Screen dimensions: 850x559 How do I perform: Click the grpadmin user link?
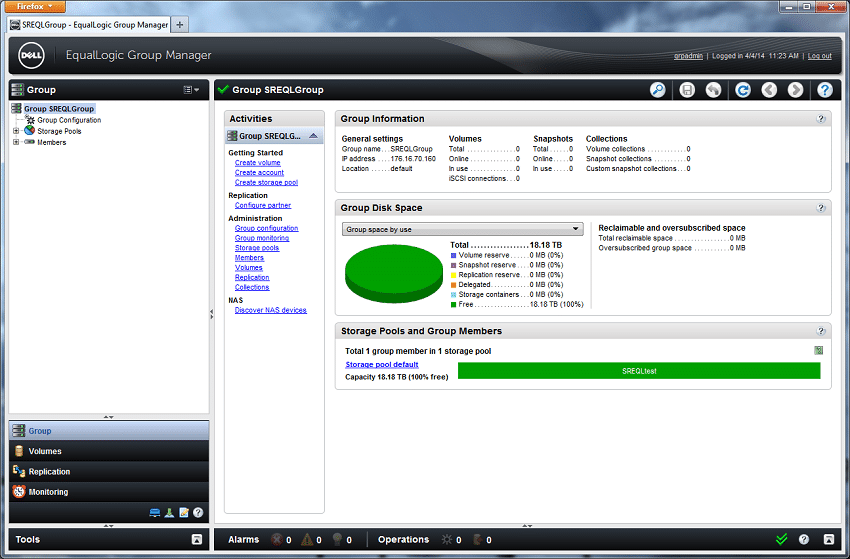pyautogui.click(x=688, y=56)
